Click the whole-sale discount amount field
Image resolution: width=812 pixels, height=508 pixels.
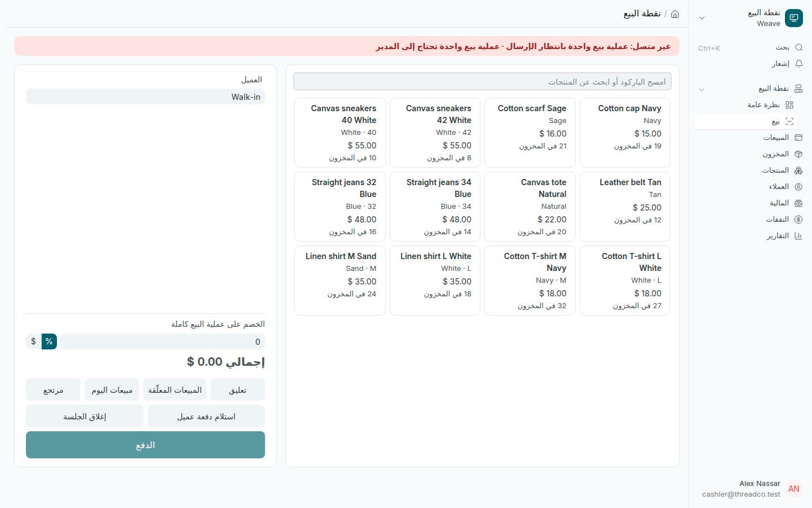point(162,341)
